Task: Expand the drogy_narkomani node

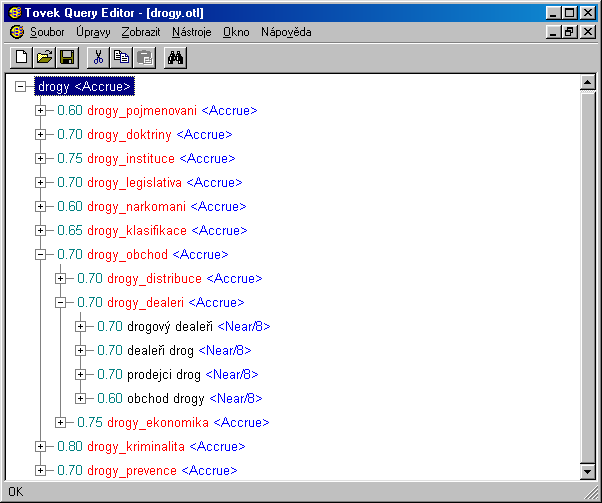Action: [40, 207]
